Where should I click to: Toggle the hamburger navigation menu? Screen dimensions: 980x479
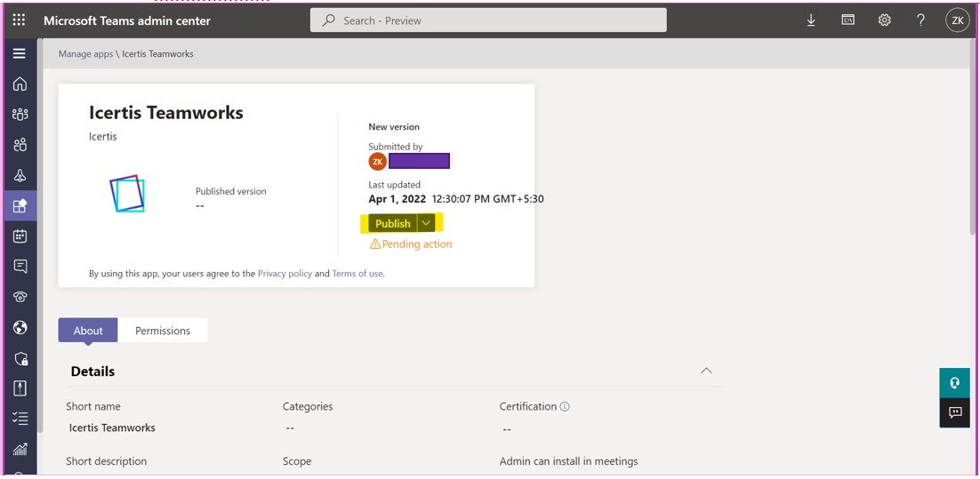pos(19,53)
